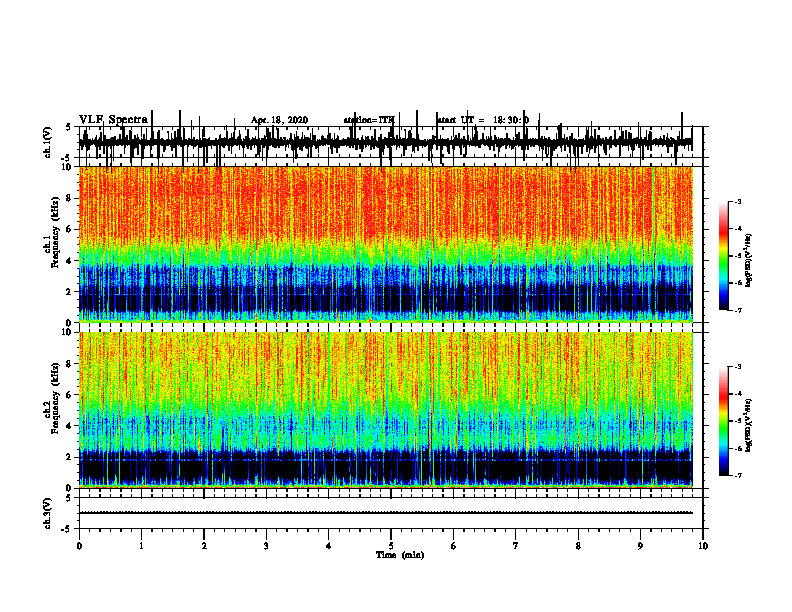Select the date text "Apr. 18, 2020"

click(x=279, y=120)
